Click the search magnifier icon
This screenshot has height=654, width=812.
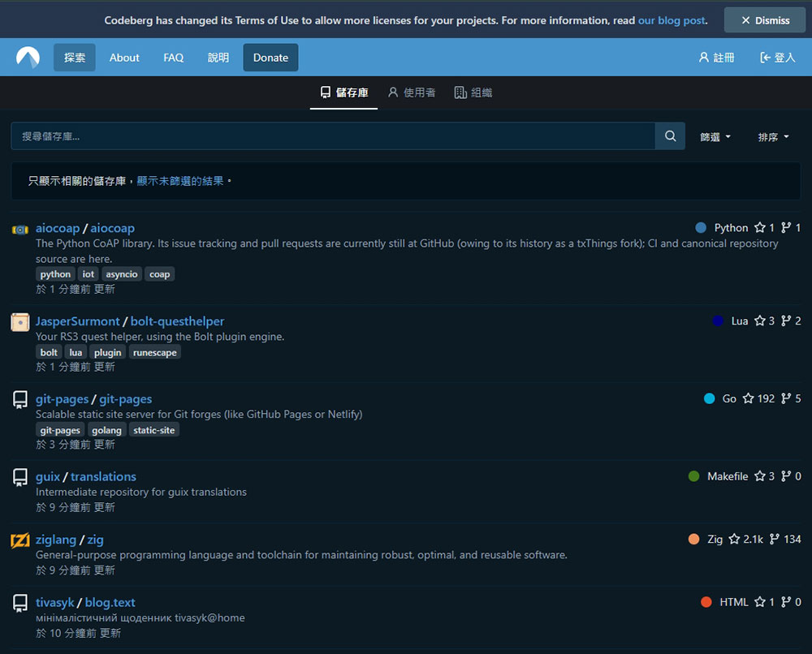coord(670,136)
